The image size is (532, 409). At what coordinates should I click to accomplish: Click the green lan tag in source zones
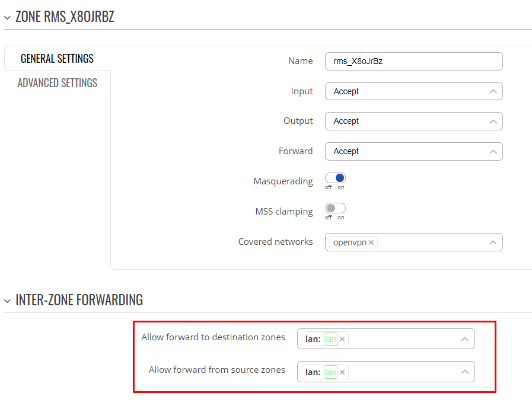[x=330, y=372]
